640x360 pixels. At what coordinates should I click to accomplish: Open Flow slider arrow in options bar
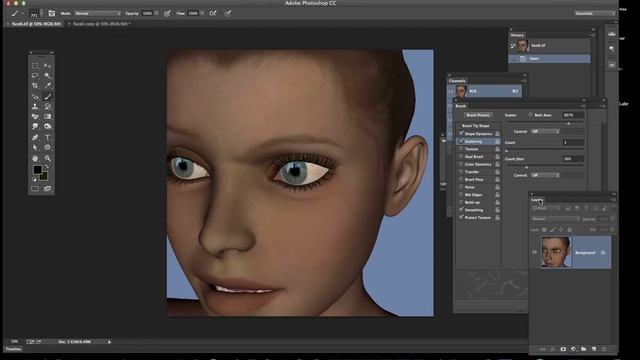click(202, 13)
